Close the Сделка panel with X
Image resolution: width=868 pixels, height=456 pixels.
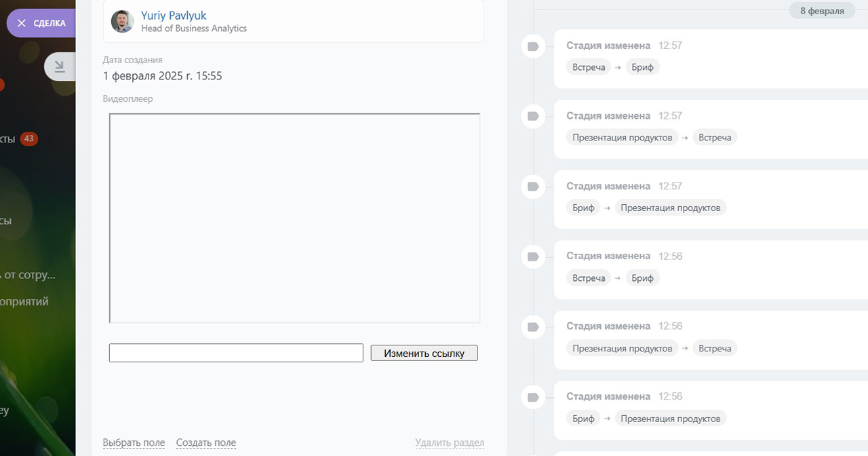(x=22, y=23)
